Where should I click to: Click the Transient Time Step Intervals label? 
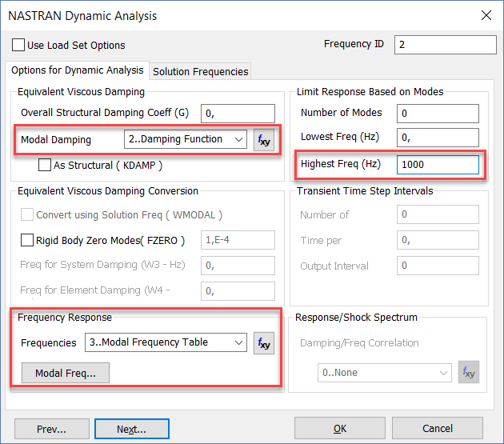(365, 191)
